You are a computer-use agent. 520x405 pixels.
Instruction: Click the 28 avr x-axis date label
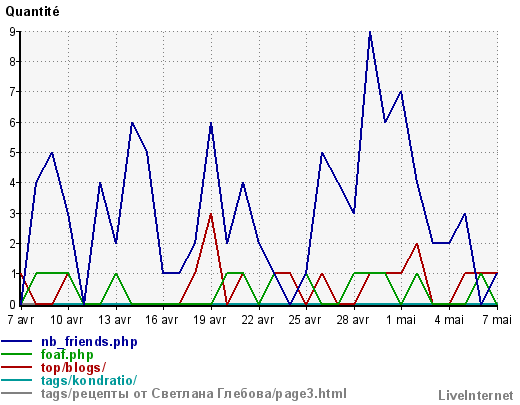353,320
